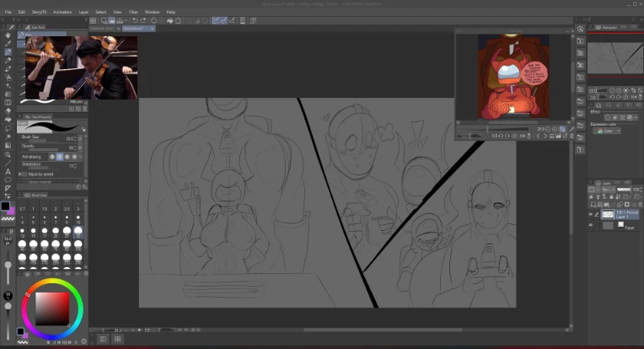Click previous image arrow in Sub View

(x=538, y=136)
